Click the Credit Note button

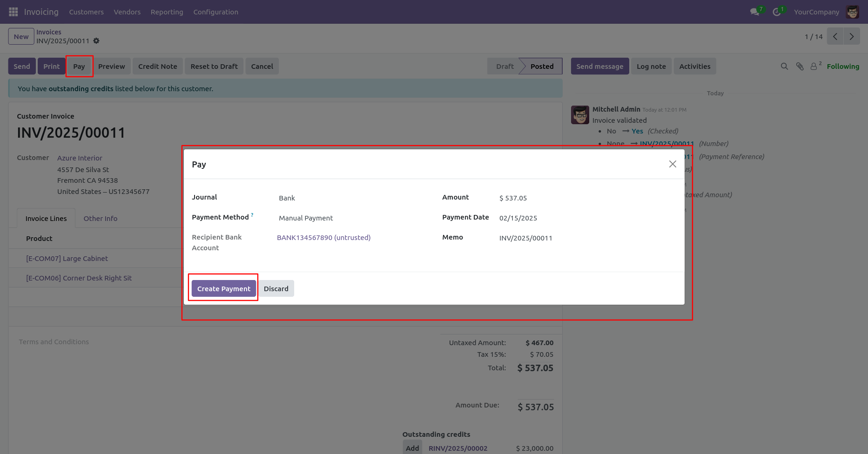pos(158,66)
